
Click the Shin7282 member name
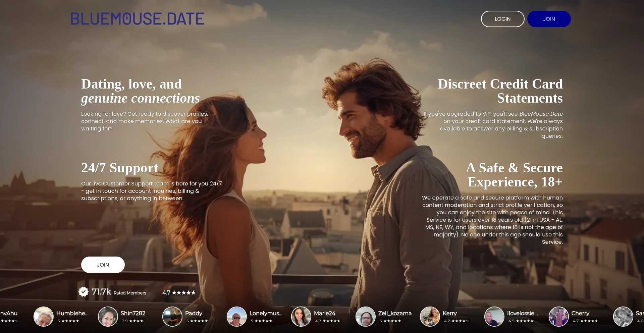[133, 313]
